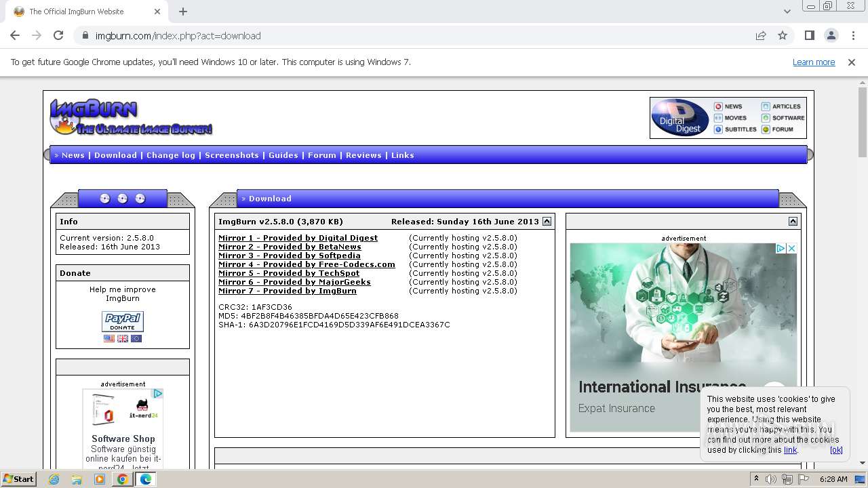Select the SHA-1 hash text line
The image size is (868, 488).
tap(334, 325)
